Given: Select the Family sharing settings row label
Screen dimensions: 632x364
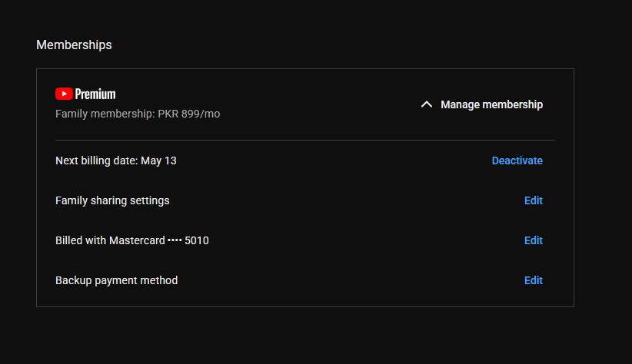Looking at the screenshot, I should pyautogui.click(x=112, y=200).
